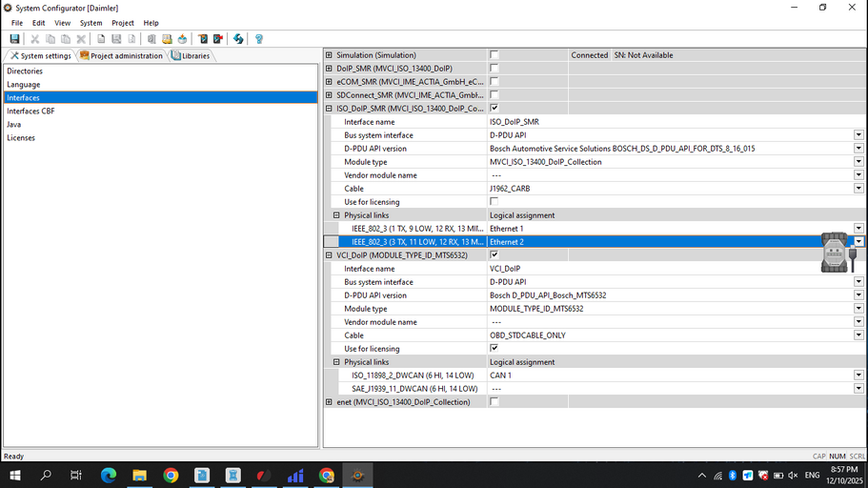Click the dark device icon with orange arrow
Screen dimensions: 868x488
coord(203,39)
